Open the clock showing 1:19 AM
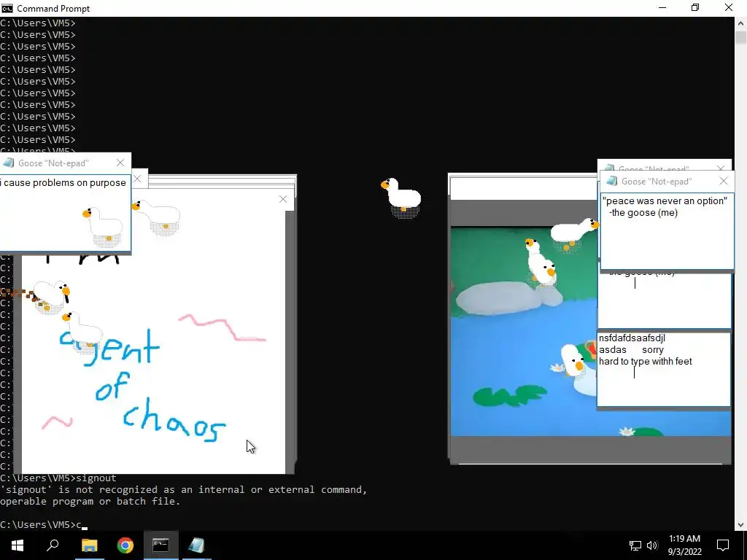The image size is (747, 560). tap(684, 545)
